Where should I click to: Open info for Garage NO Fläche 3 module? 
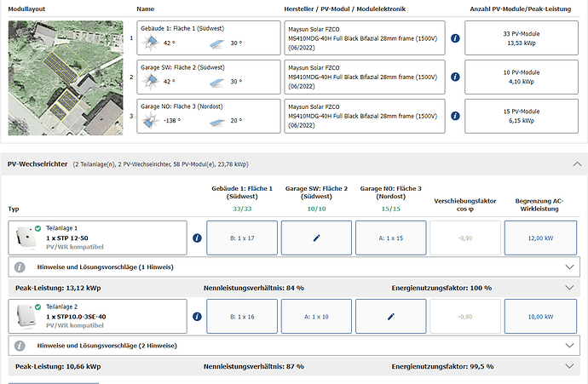point(455,116)
